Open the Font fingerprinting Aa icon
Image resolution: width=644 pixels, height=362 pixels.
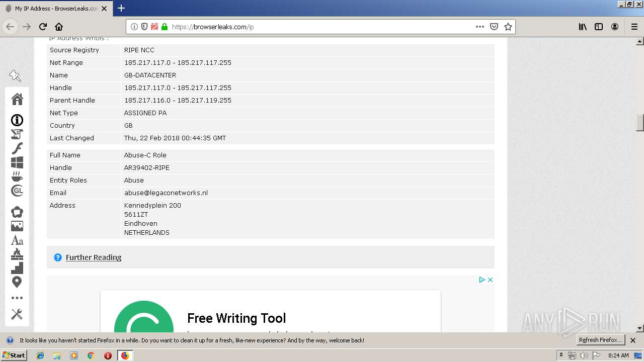point(17,240)
